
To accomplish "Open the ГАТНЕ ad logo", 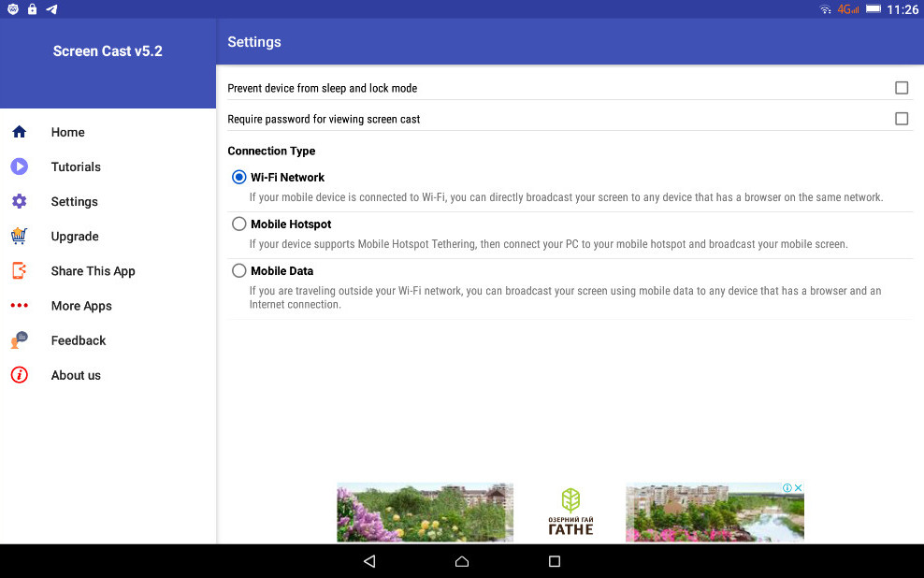I will 570,512.
